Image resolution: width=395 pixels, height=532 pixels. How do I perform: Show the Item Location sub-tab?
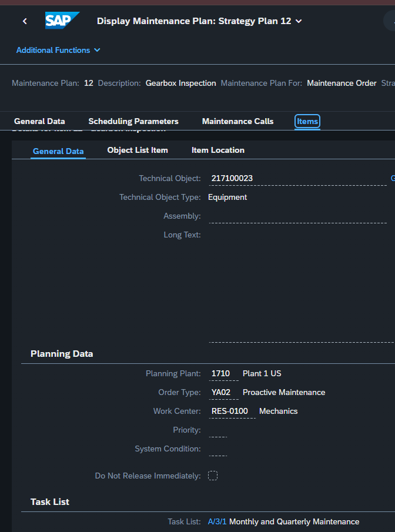(218, 150)
